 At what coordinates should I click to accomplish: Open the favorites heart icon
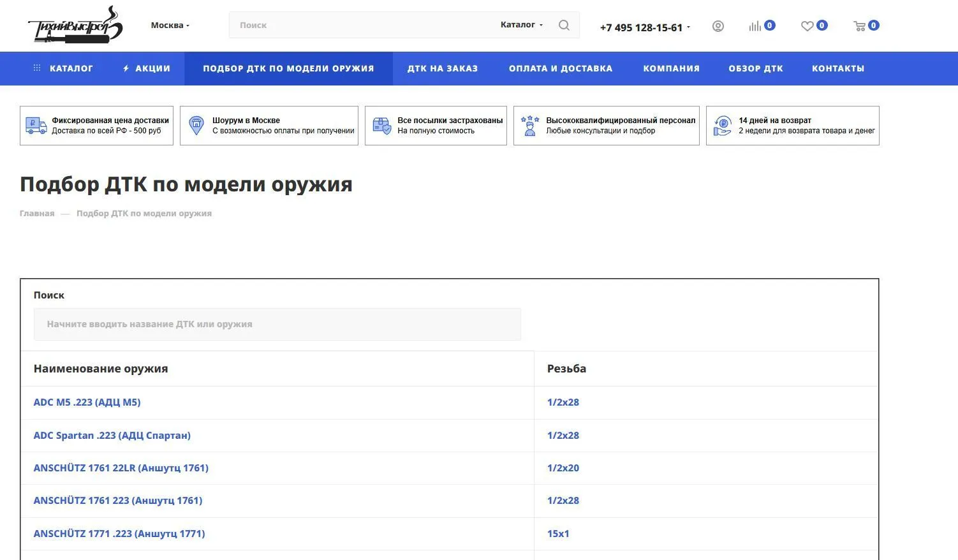[807, 26]
